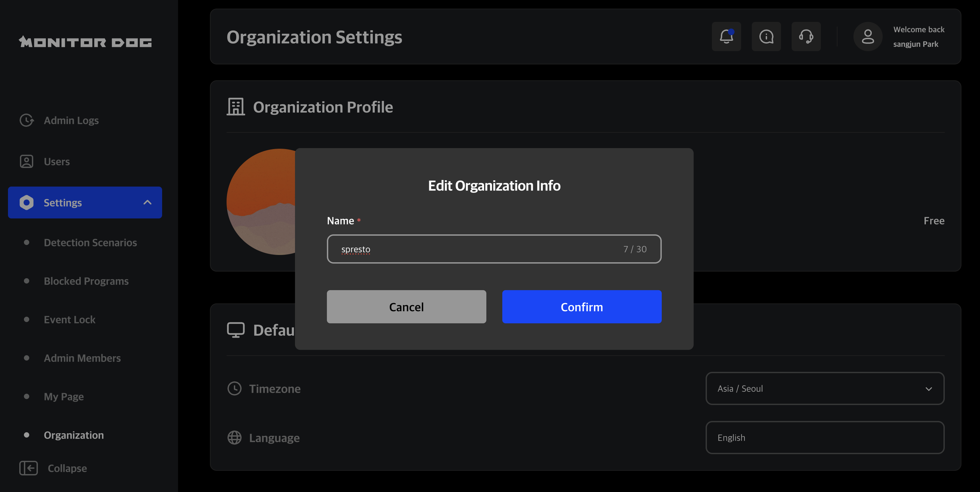Open the Asia / Seoul timezone dropdown
This screenshot has width=980, height=492.
pos(825,388)
